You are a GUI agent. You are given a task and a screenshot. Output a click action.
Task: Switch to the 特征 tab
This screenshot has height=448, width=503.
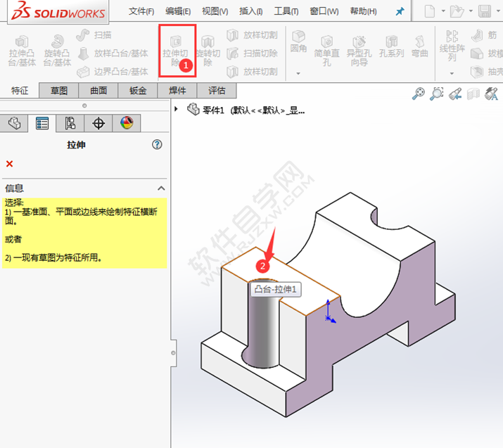[x=20, y=91]
